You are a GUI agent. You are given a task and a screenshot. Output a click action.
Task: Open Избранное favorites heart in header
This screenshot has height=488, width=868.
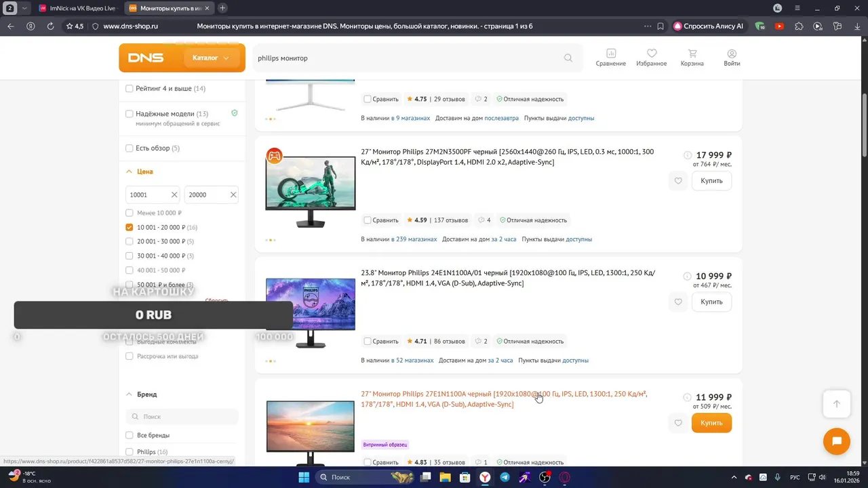pos(651,58)
